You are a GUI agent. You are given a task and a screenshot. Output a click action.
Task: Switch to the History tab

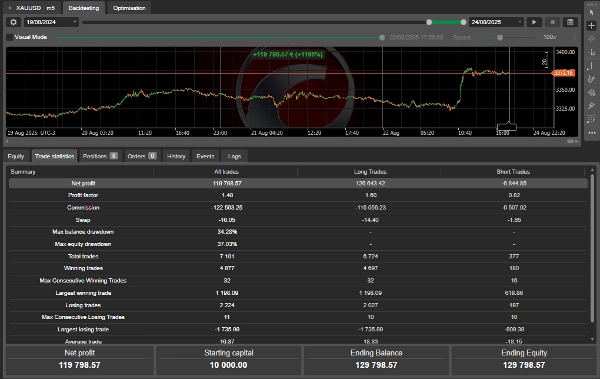176,156
